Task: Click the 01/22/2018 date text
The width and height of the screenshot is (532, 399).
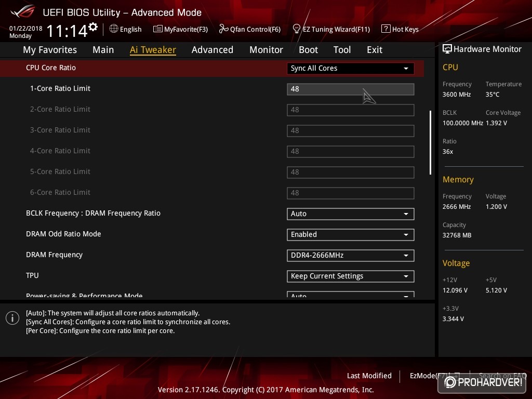Action: (x=26, y=29)
